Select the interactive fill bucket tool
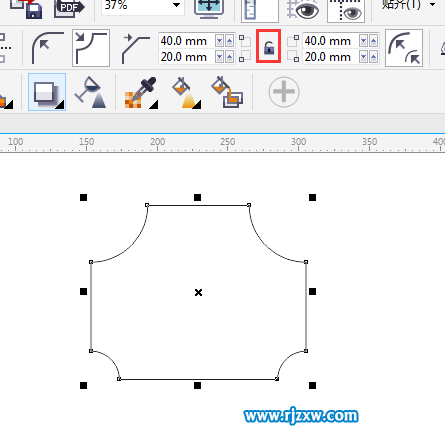This screenshot has height=432, width=445. click(187, 93)
